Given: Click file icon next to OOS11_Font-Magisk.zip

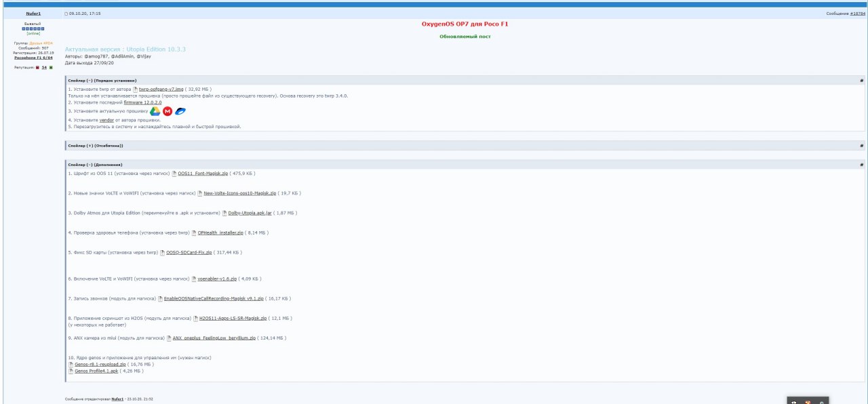Looking at the screenshot, I should point(174,174).
